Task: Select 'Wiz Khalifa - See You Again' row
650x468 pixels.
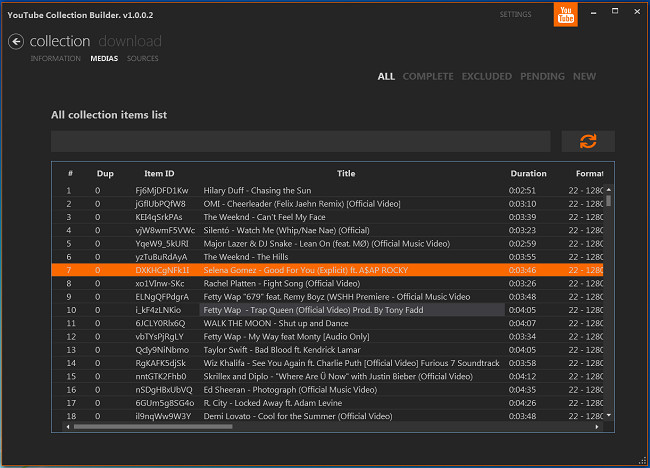Action: 327,363
